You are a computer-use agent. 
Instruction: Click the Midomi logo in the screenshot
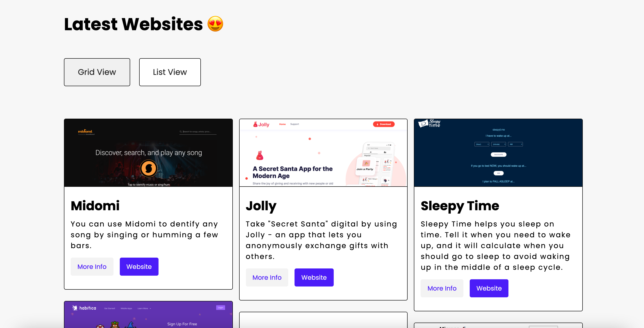[85, 132]
